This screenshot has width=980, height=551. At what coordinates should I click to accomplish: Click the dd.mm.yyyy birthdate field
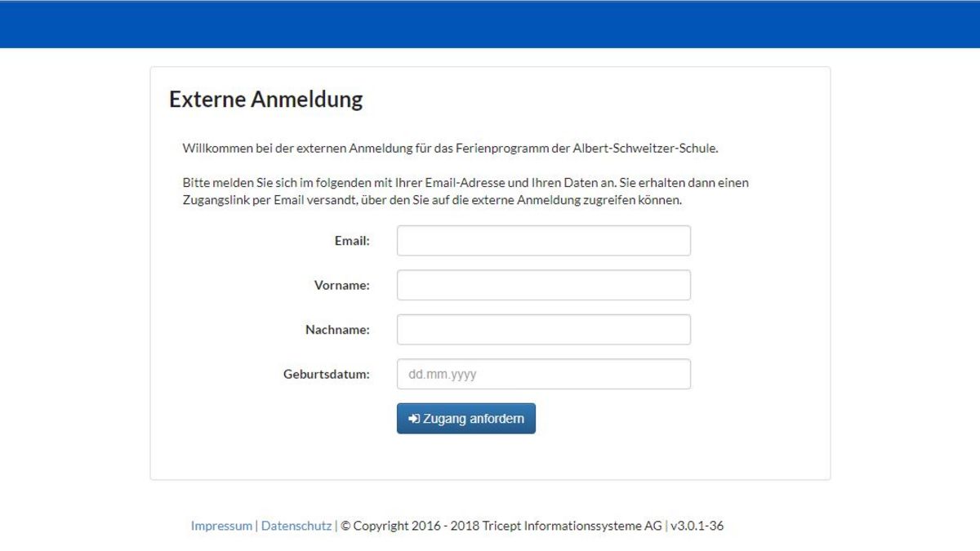544,375
